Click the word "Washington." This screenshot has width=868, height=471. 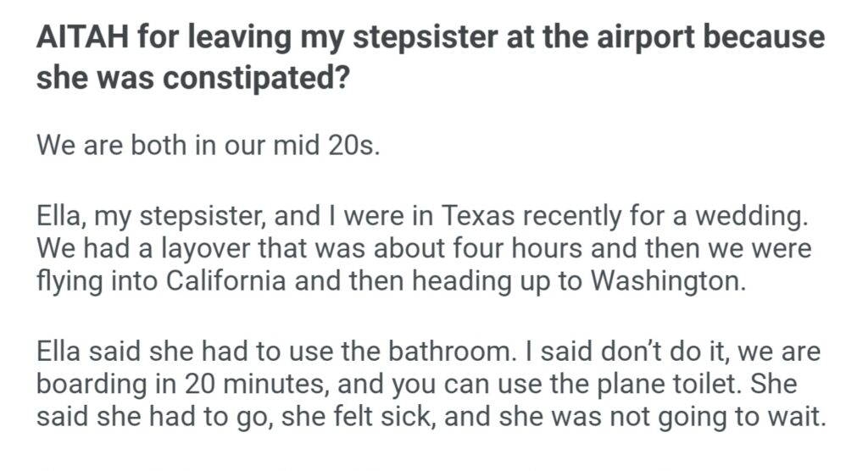pyautogui.click(x=657, y=282)
